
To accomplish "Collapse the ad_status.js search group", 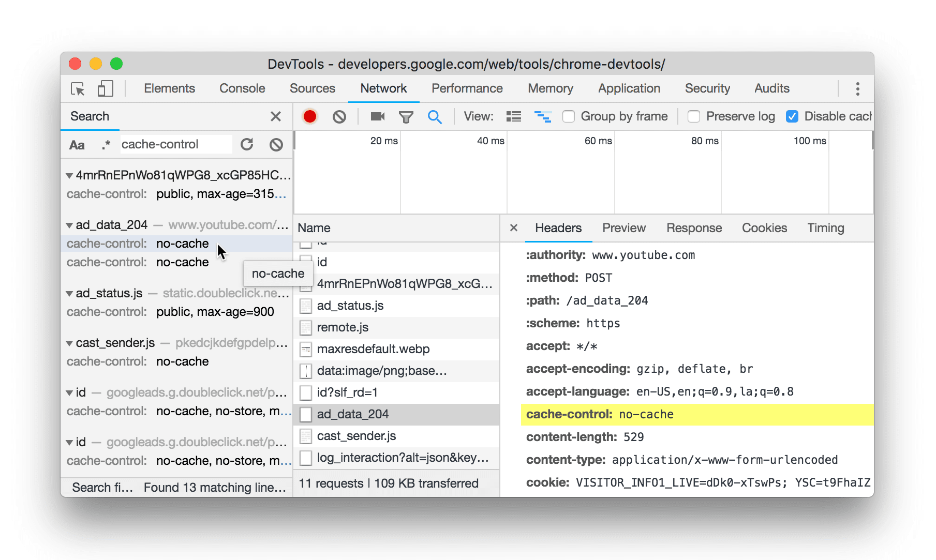I will tap(70, 293).
